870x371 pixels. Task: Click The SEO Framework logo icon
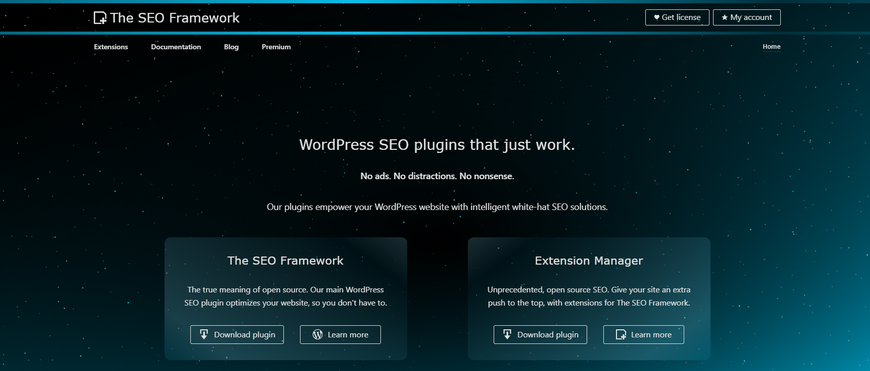point(100,18)
